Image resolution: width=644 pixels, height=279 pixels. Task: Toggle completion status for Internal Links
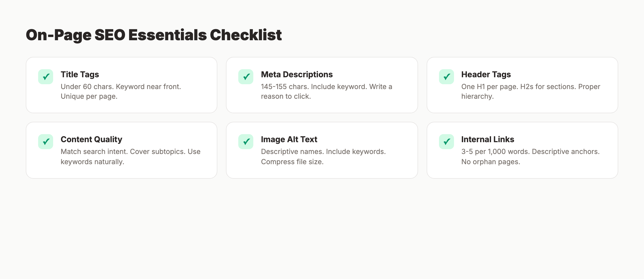pyautogui.click(x=446, y=142)
